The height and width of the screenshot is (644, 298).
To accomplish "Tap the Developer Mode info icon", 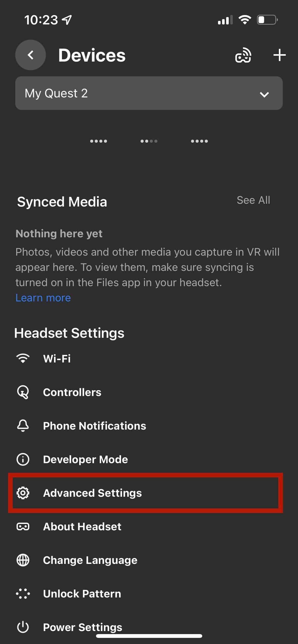I will point(23,459).
